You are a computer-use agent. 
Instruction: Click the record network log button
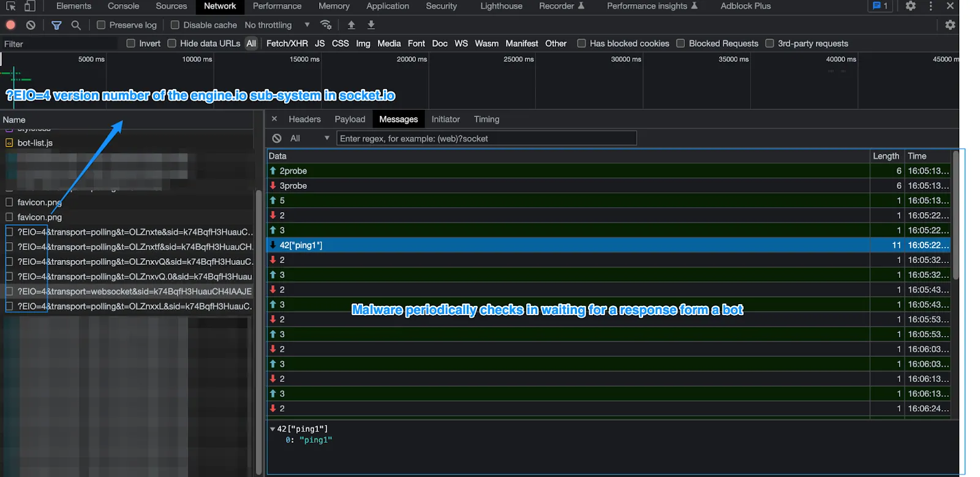tap(10, 25)
